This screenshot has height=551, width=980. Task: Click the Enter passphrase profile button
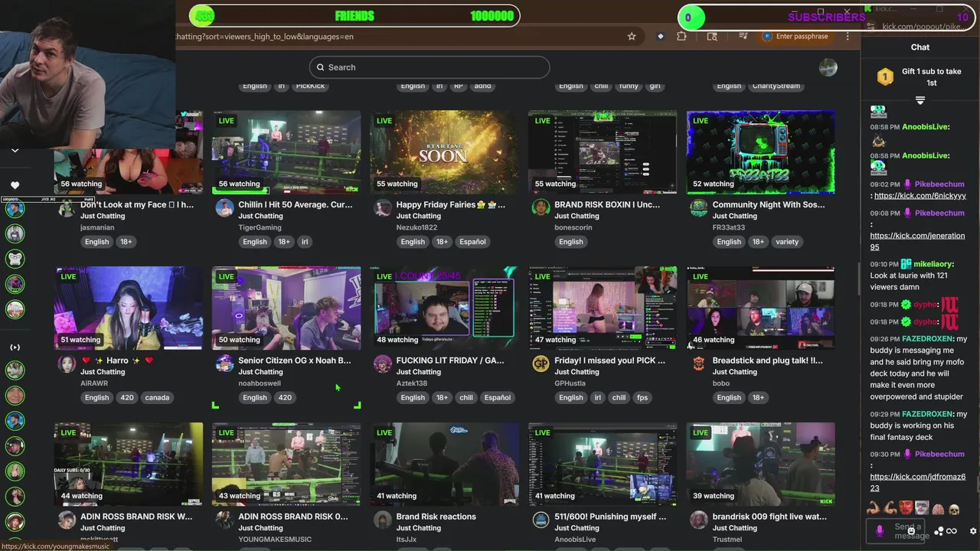[x=795, y=36]
